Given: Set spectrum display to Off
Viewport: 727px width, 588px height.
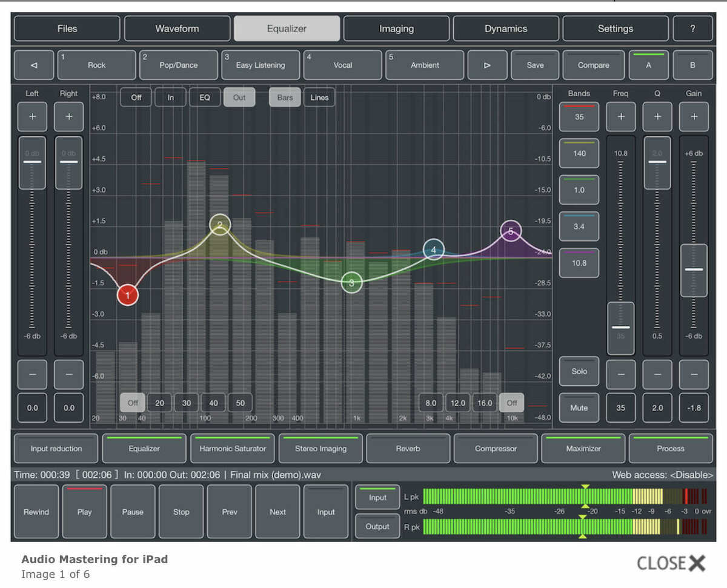Looking at the screenshot, I should click(136, 97).
